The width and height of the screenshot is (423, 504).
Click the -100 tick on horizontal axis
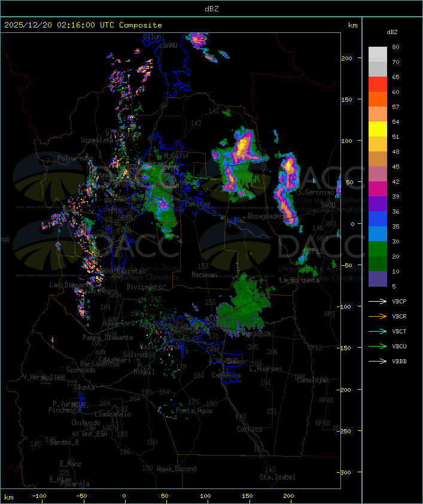39,496
